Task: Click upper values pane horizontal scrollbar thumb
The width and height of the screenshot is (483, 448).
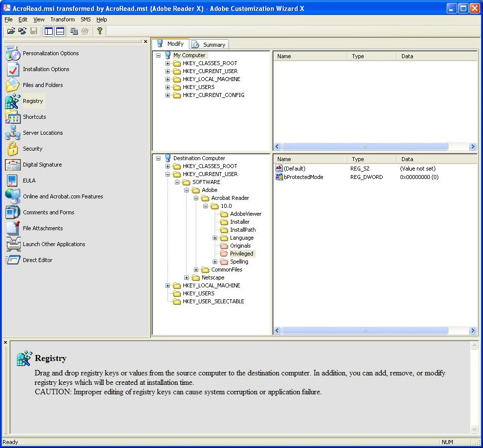Action: click(x=365, y=147)
